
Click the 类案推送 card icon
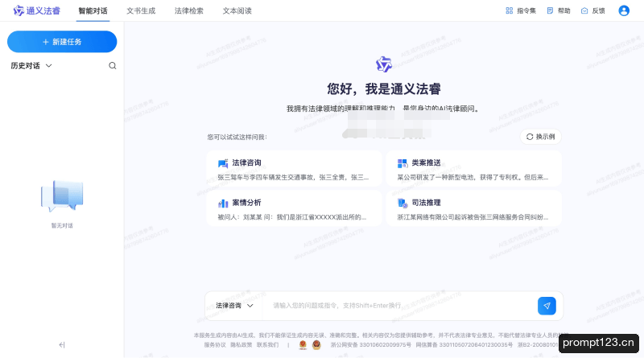[402, 163]
